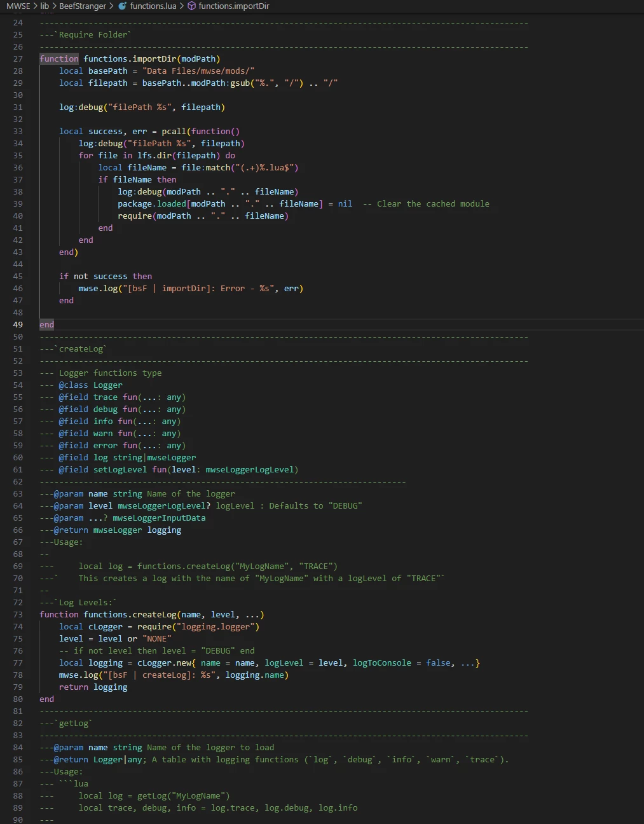Click the 'Usage:' comment on line 67
The width and height of the screenshot is (644, 824).
(x=69, y=542)
